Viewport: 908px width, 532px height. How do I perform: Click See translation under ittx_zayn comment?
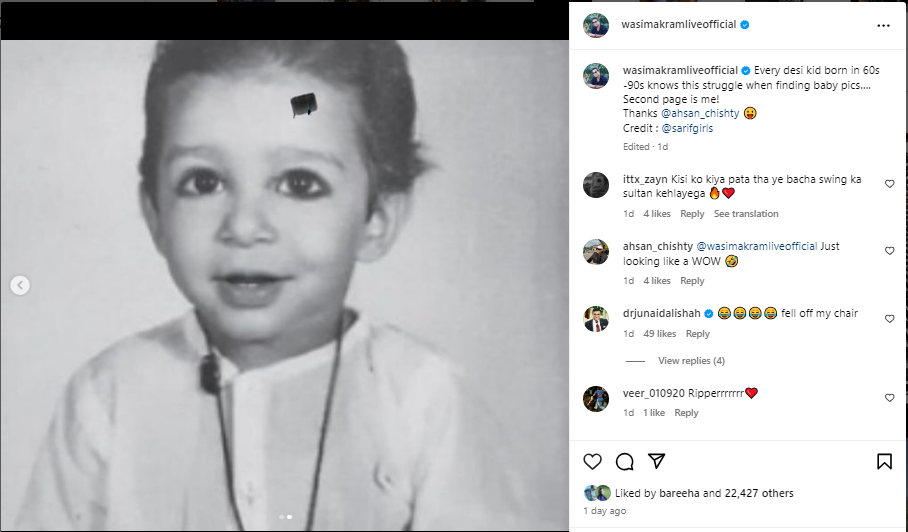coord(746,214)
